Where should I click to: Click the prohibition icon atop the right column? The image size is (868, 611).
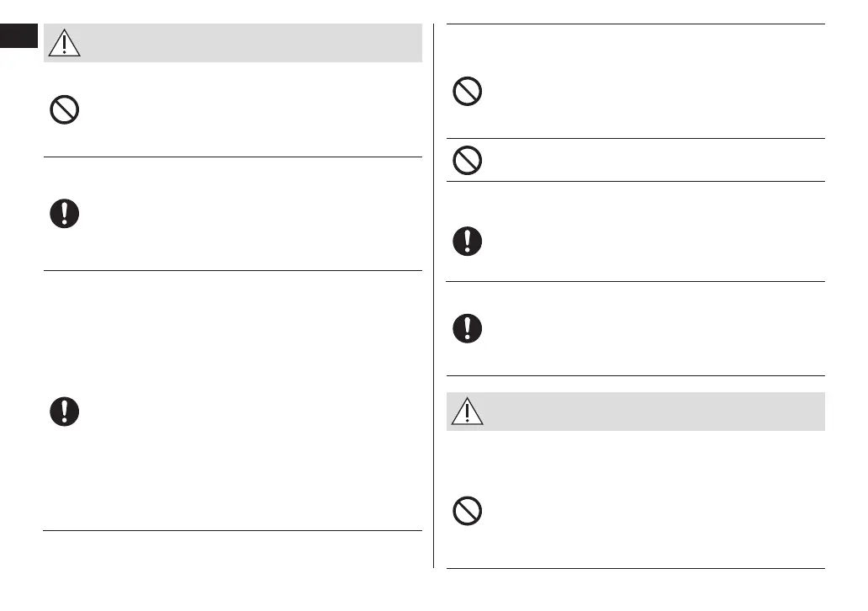468,92
